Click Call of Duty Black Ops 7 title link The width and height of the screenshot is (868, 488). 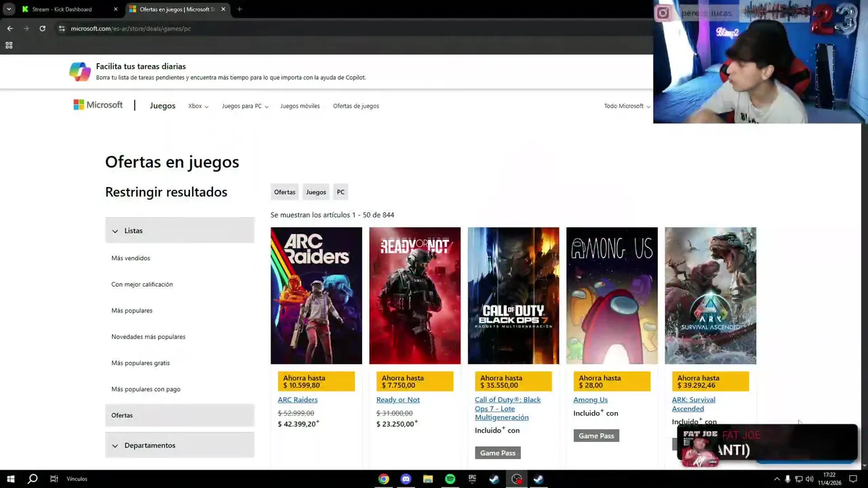(x=508, y=409)
